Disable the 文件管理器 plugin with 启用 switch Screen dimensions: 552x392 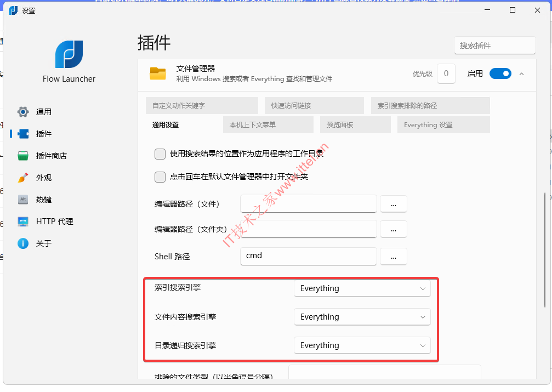[x=500, y=73]
